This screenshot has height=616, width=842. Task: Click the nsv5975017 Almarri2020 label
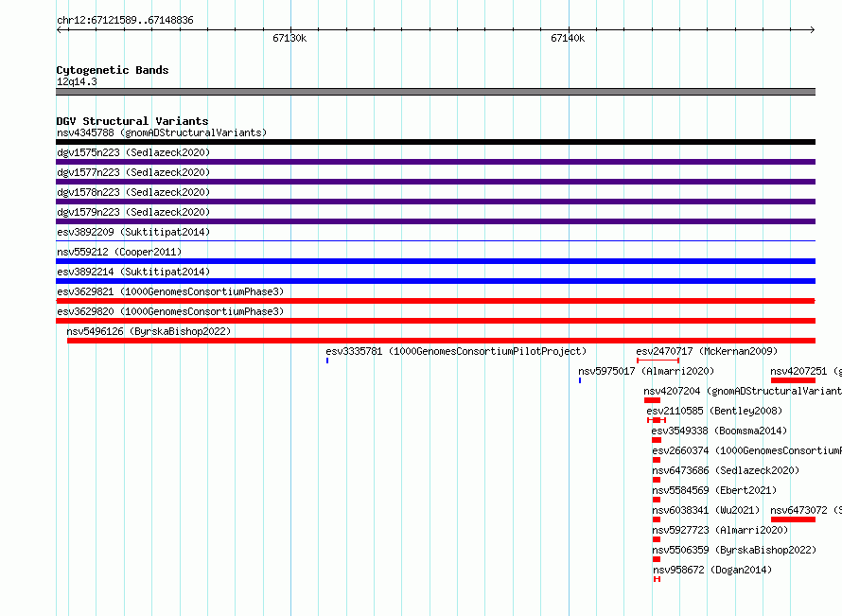646,371
